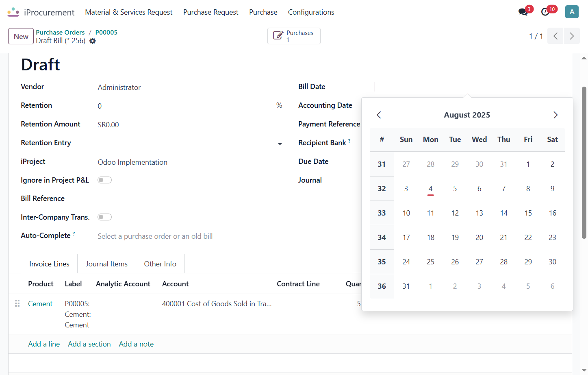The width and height of the screenshot is (588, 375).
Task: Click the New button
Action: [21, 36]
